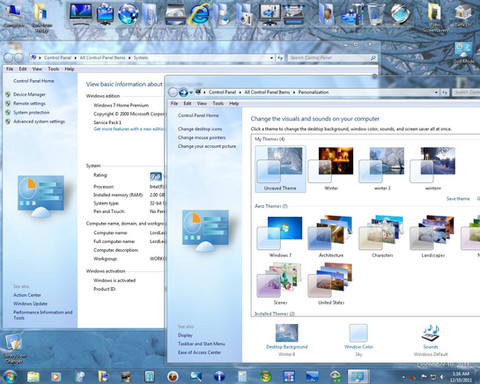The image size is (480, 384).
Task: Open address bar dropdown in Personalization window
Action: [436, 92]
